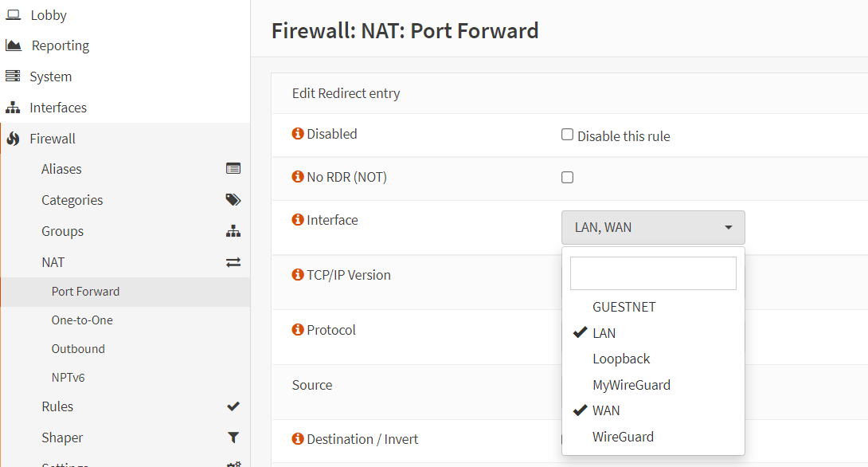Viewport: 868px width, 467px height.
Task: Click the Rules checkmark icon in sidebar
Action: 233,406
